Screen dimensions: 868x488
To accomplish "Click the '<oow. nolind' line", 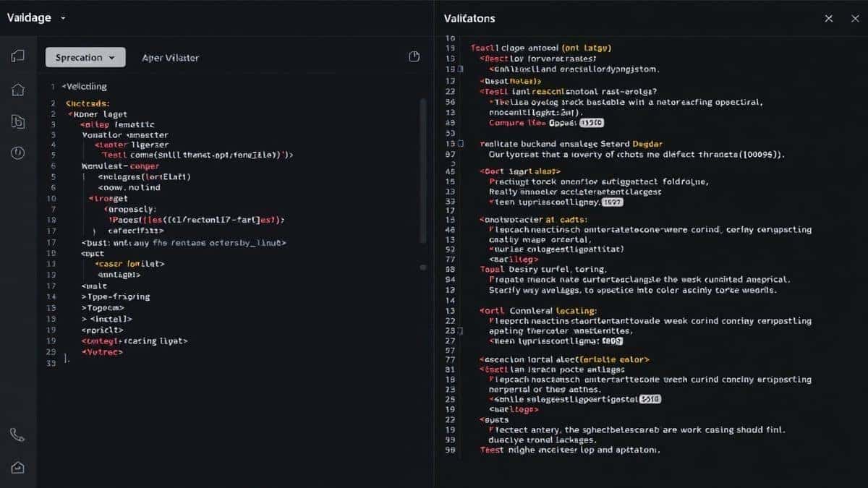I will click(x=129, y=187).
